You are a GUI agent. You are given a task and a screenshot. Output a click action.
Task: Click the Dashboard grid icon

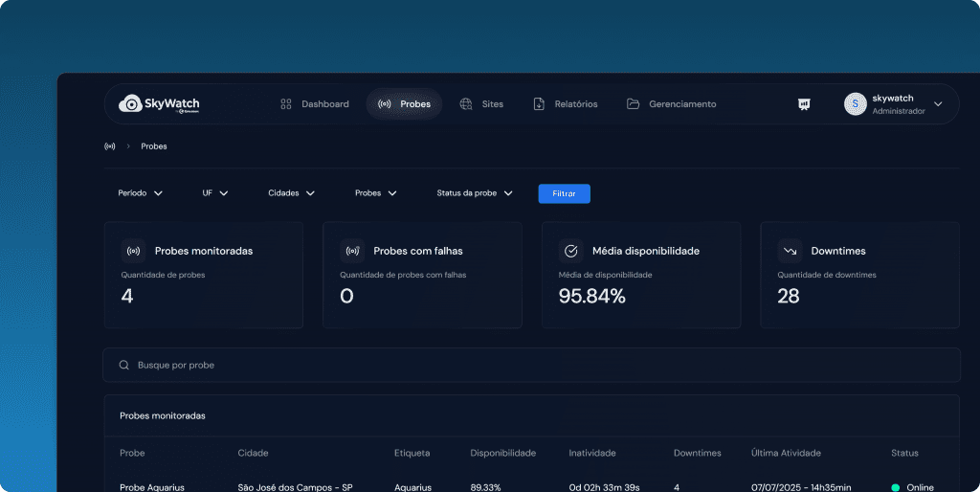pyautogui.click(x=286, y=103)
